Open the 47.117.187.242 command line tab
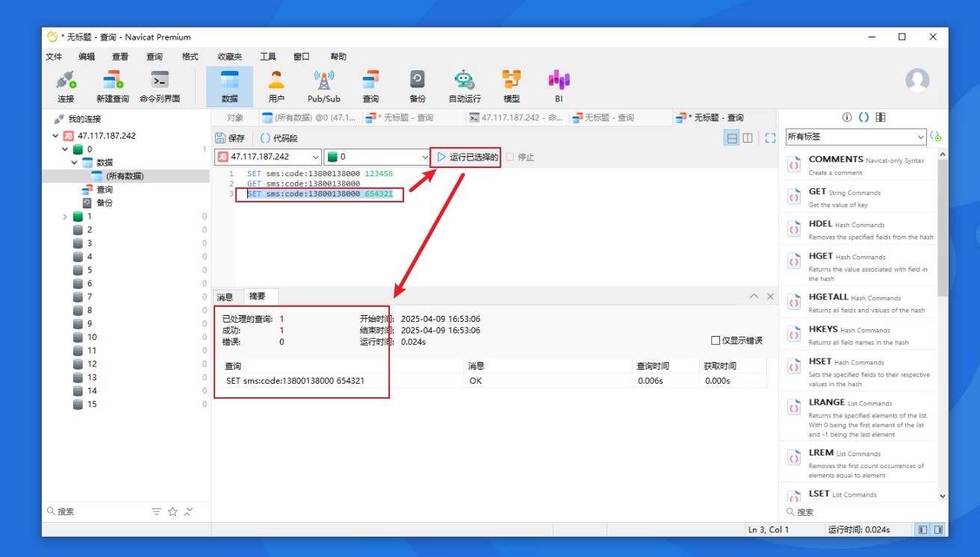980x557 pixels. coord(515,117)
